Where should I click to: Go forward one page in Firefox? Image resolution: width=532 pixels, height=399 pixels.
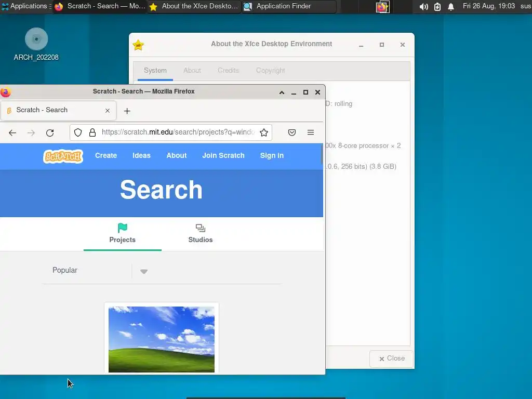pyautogui.click(x=31, y=132)
